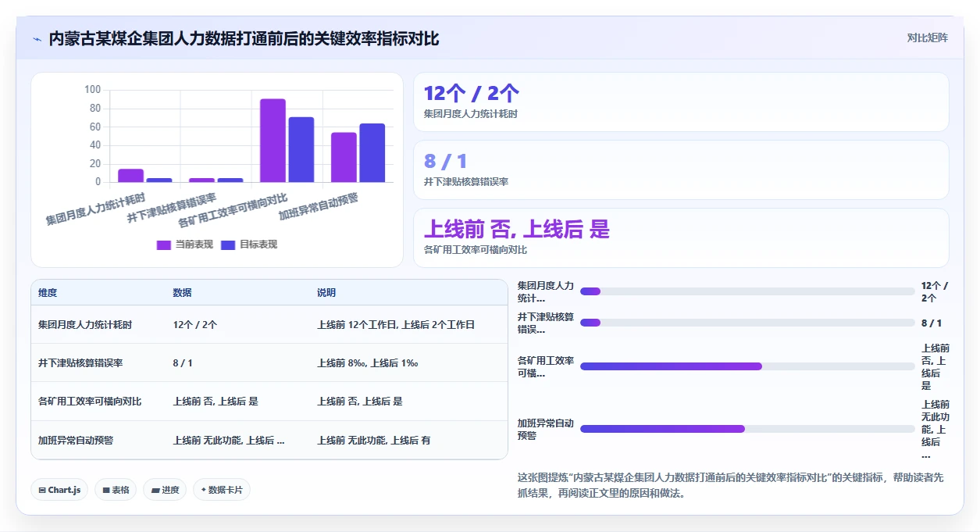Click the 上线前 否, 上线后 是 card

pyautogui.click(x=681, y=238)
